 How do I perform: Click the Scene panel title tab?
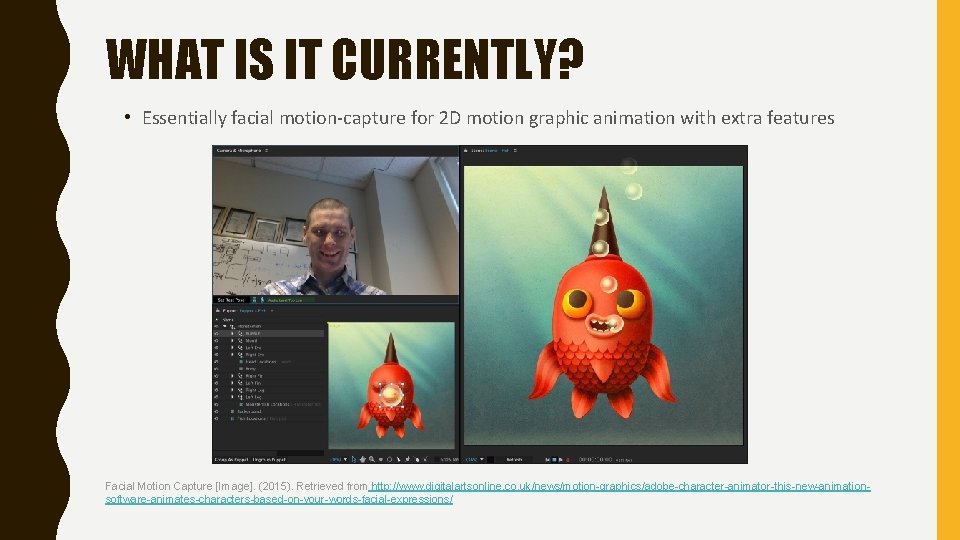tap(489, 150)
